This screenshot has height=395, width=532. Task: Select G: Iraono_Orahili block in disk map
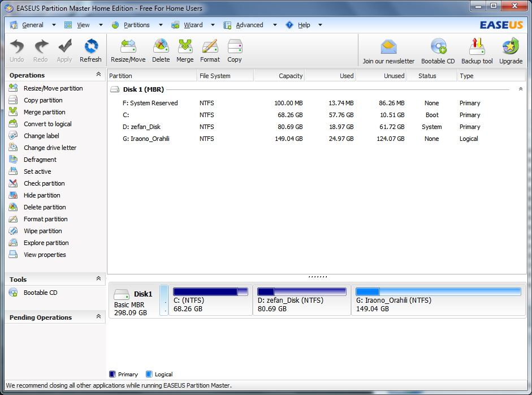438,300
